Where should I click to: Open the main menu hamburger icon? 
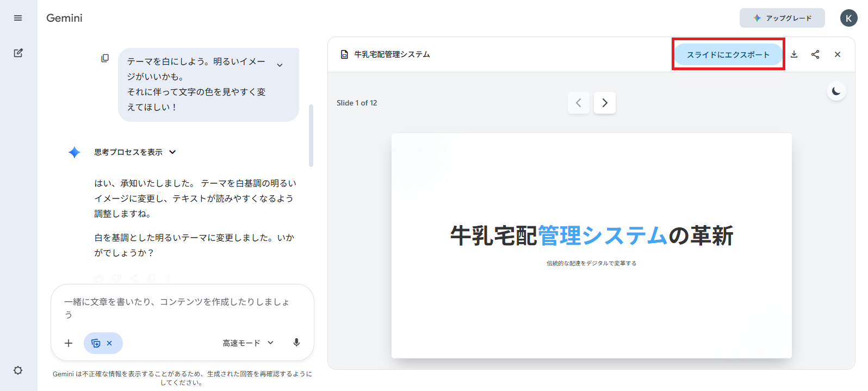(18, 18)
